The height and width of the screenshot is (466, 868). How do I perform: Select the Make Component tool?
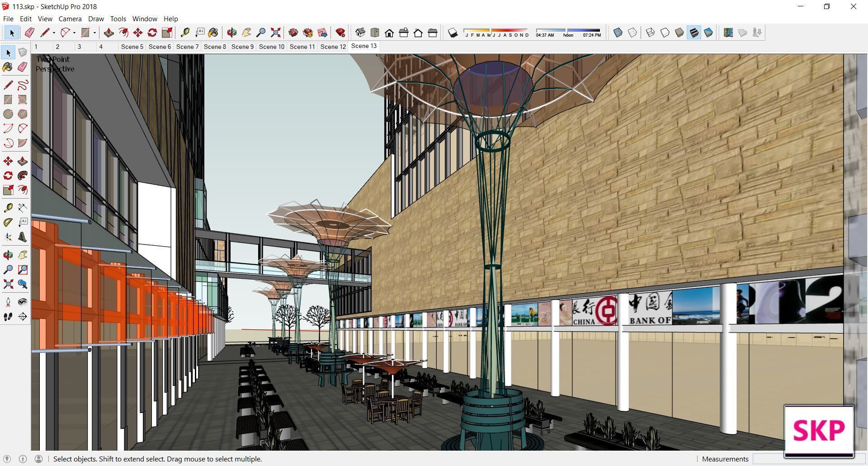pyautogui.click(x=23, y=53)
